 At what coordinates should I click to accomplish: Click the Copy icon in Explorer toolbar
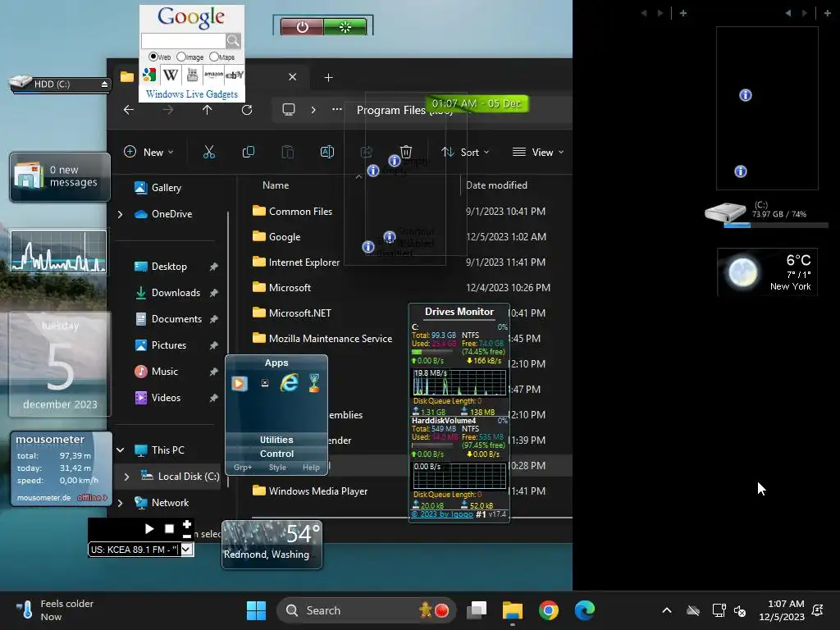(249, 152)
